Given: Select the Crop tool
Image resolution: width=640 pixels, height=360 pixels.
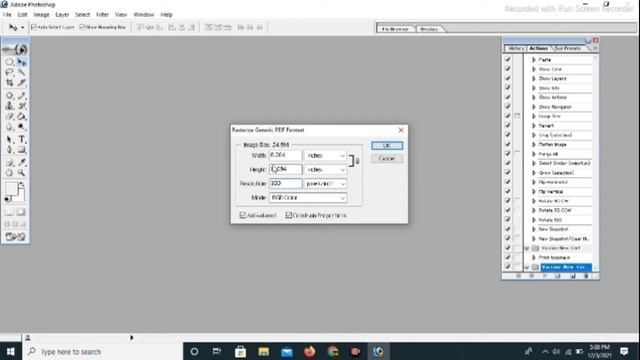Looking at the screenshot, I should [9, 82].
